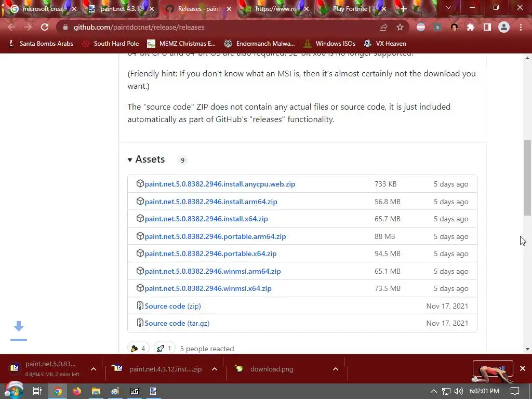Download paint.net portable.arm64.zip

tap(215, 236)
